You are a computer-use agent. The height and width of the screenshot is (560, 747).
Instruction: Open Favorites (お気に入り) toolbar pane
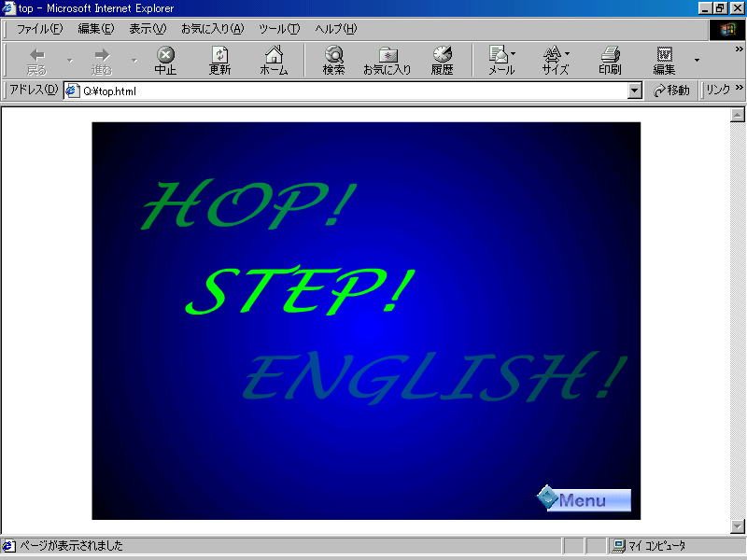point(388,61)
